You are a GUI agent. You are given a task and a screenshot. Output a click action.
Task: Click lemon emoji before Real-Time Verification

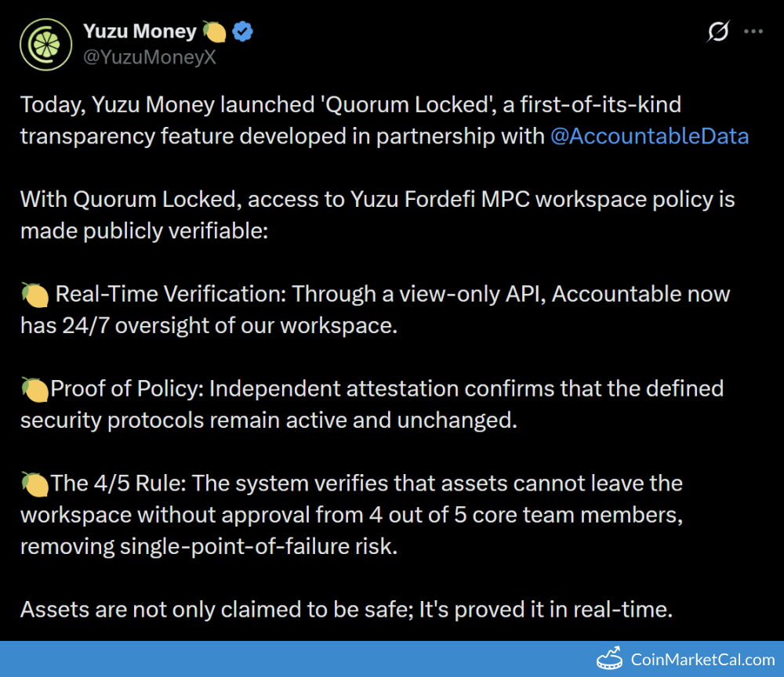34,295
